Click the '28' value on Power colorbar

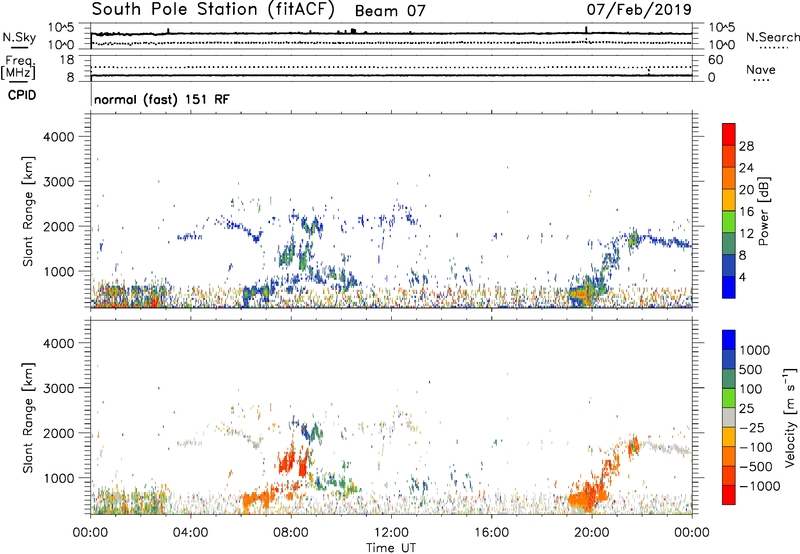tap(746, 146)
